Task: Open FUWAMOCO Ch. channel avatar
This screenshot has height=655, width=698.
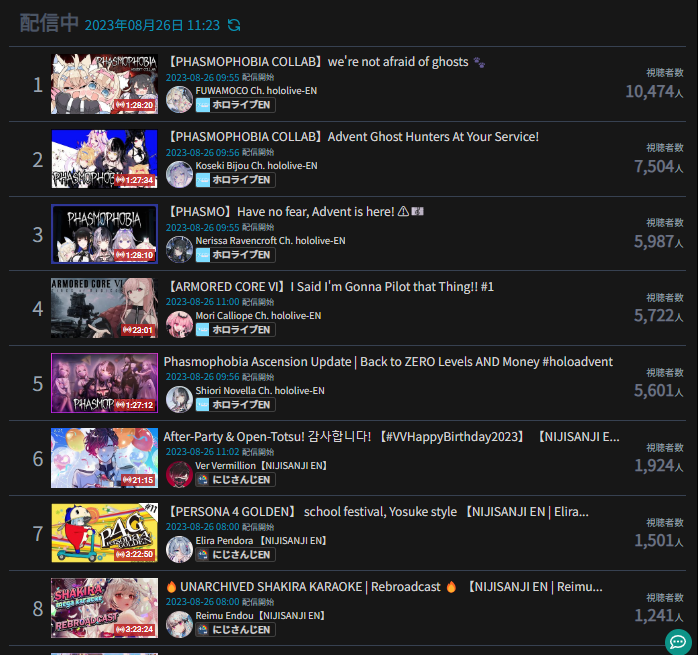Action: pos(179,99)
